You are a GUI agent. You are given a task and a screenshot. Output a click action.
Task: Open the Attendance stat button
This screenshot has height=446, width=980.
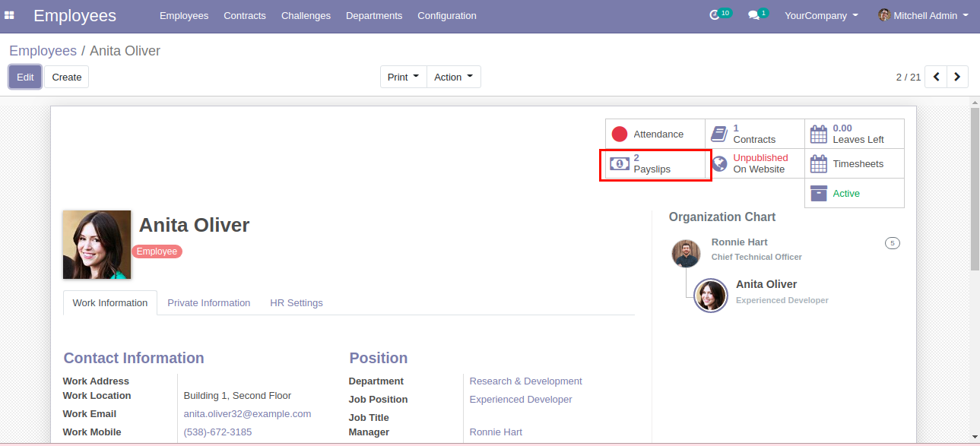[x=655, y=134]
